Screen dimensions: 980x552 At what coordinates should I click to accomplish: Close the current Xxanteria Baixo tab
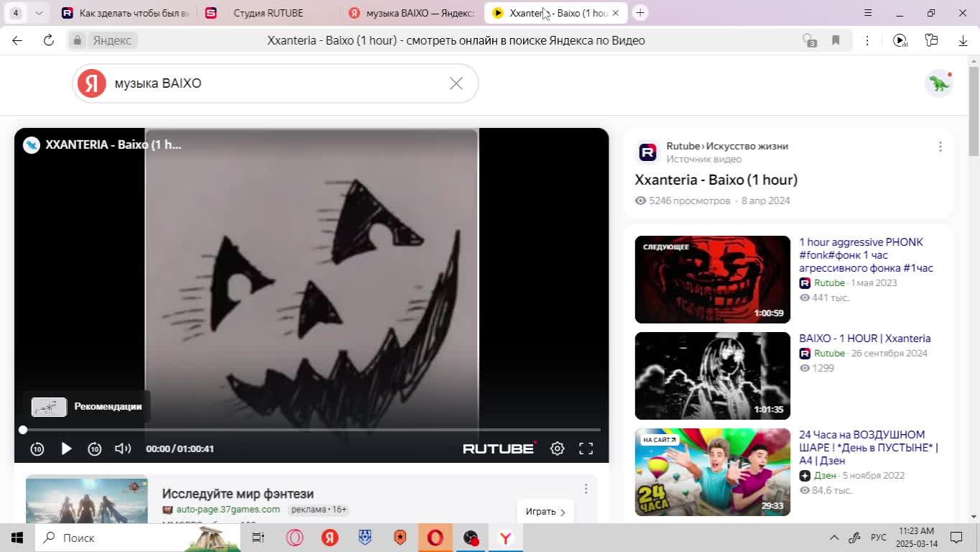coord(615,13)
